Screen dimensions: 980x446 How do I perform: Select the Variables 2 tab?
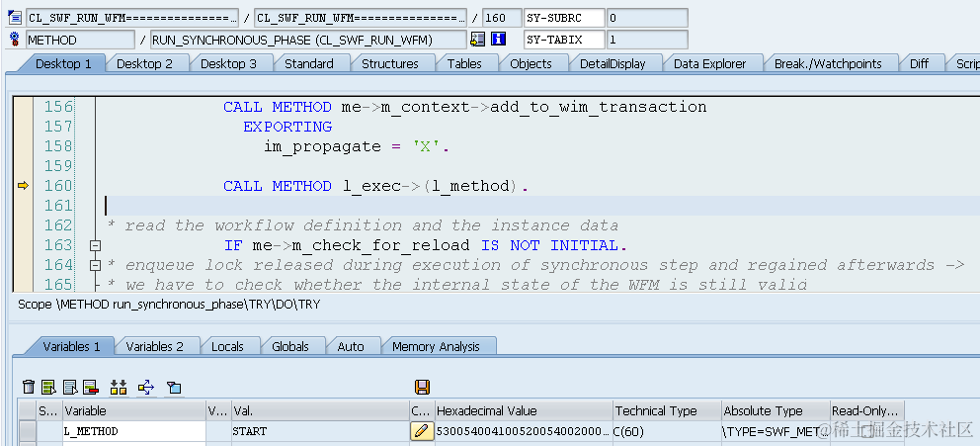pos(154,346)
